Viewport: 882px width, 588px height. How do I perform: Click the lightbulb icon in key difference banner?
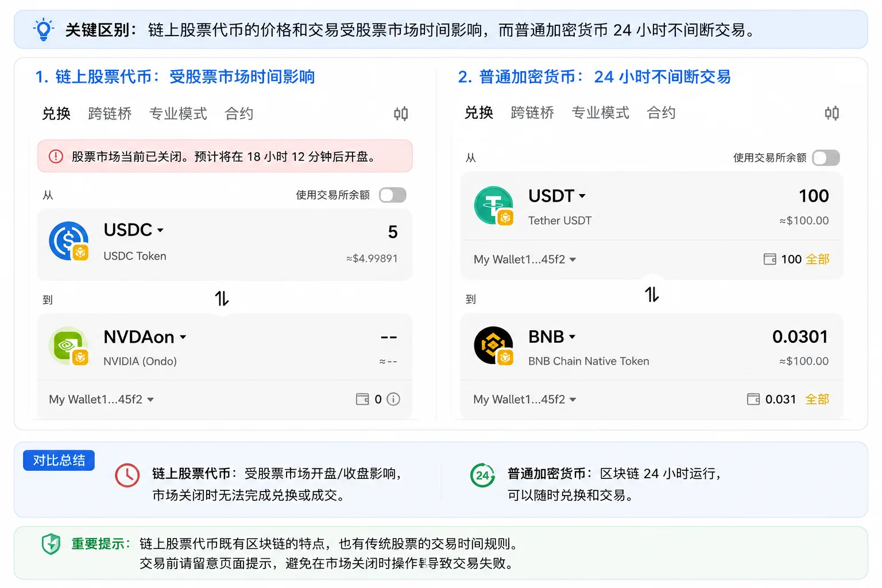pos(44,29)
